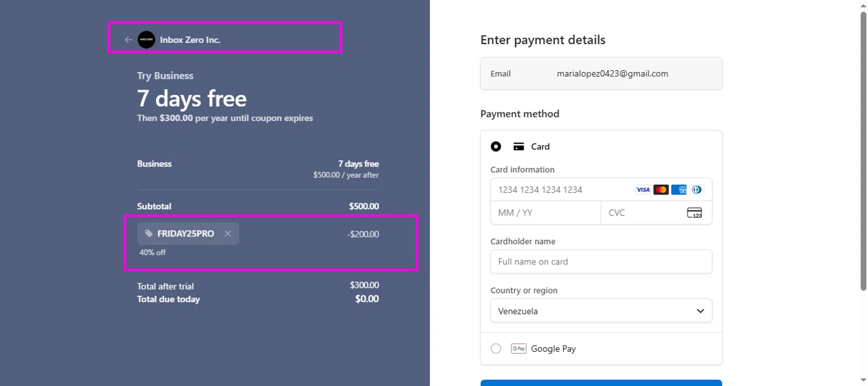Click the Visa card icon

(643, 190)
